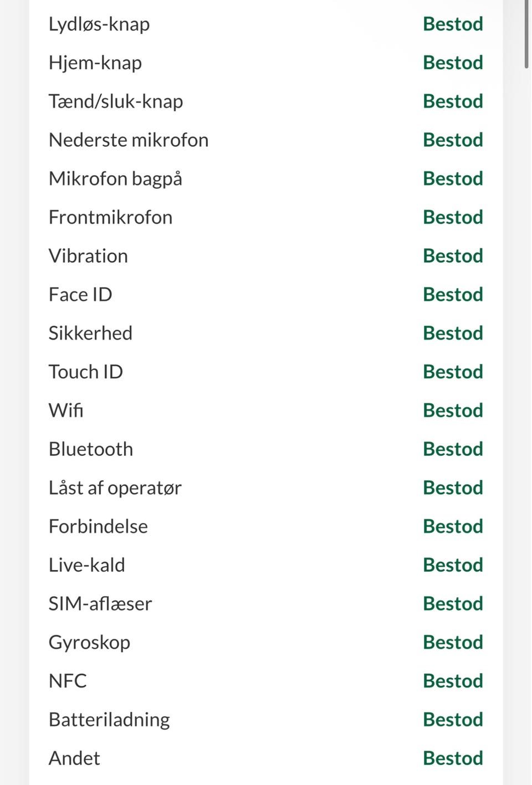Tap the Nederste mikrofon label
Screen dimensions: 532x785
[129, 140]
